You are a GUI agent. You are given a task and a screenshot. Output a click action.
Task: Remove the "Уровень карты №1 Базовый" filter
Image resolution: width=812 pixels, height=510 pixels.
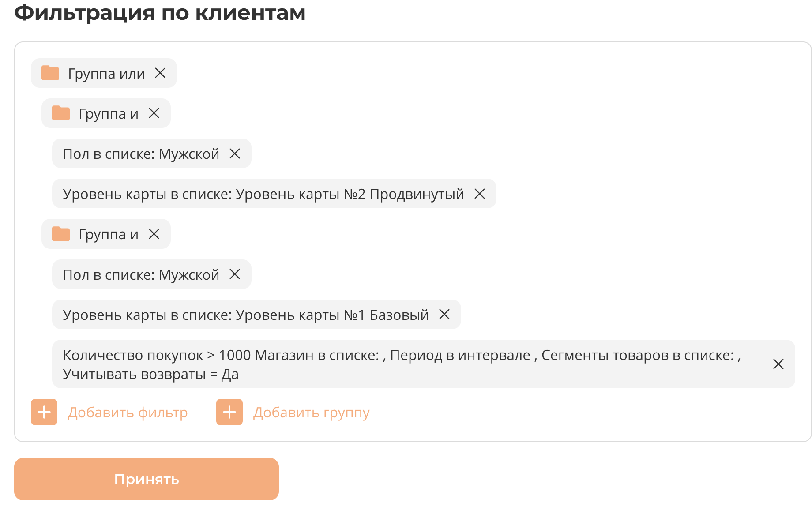444,315
